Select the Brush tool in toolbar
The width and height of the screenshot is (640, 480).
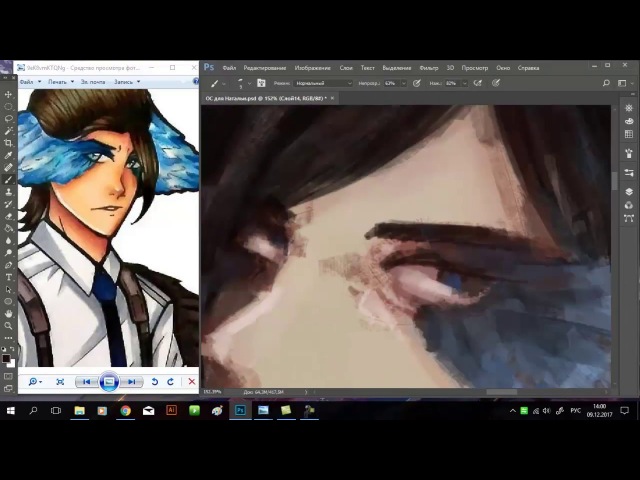pos(8,180)
